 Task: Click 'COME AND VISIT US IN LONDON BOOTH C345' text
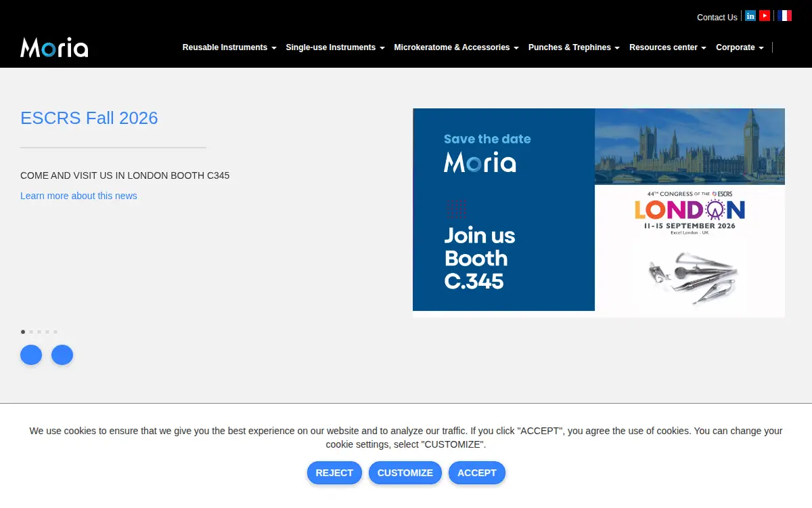click(125, 175)
